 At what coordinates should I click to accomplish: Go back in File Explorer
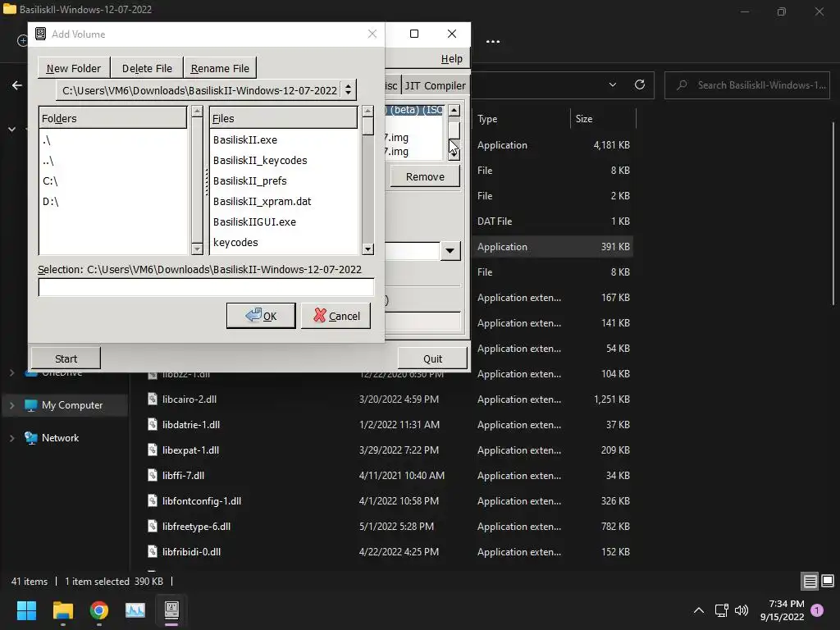click(17, 85)
